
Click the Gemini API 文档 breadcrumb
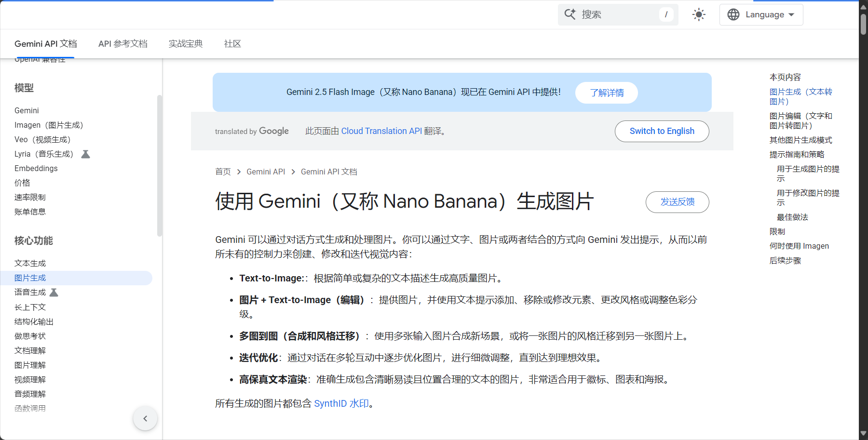(x=329, y=172)
